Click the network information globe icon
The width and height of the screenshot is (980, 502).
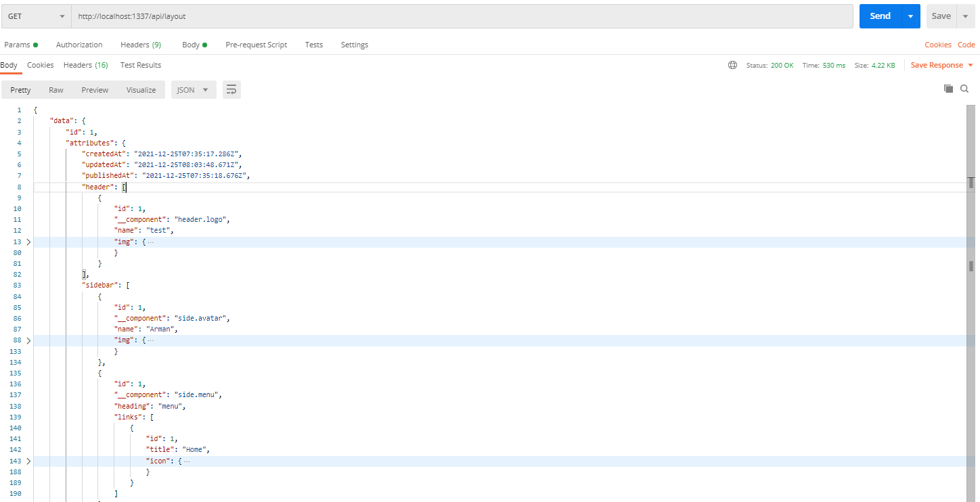[x=732, y=65]
